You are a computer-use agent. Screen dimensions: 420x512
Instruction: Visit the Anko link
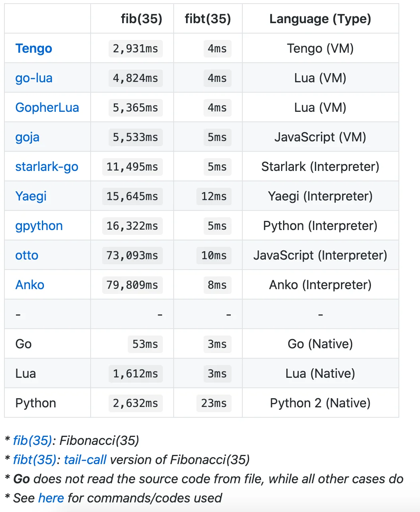[x=30, y=285]
